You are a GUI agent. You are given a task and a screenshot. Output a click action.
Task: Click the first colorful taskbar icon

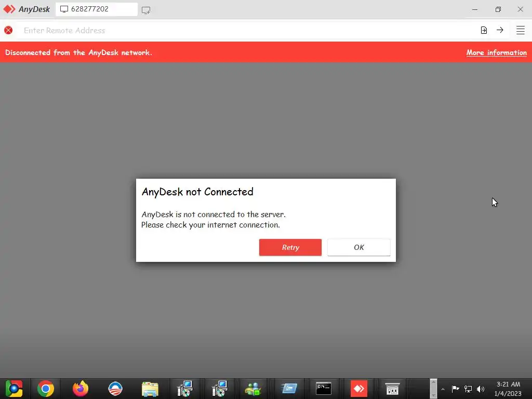(14, 389)
